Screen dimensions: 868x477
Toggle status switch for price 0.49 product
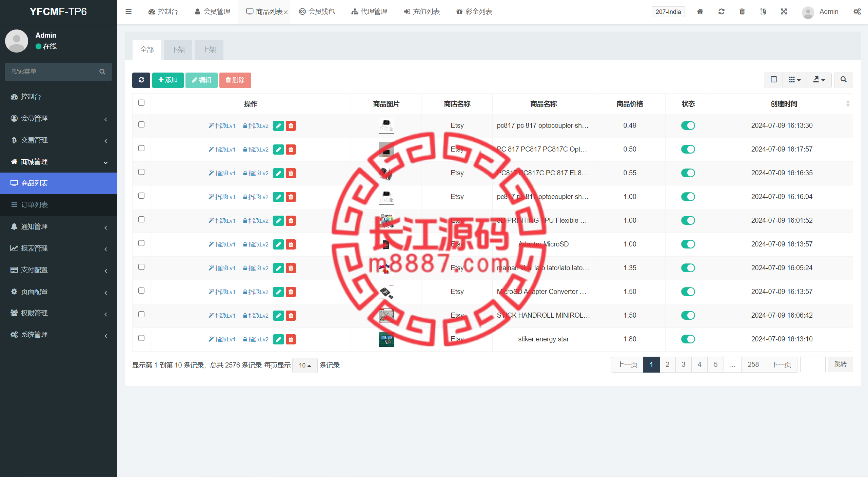[688, 125]
